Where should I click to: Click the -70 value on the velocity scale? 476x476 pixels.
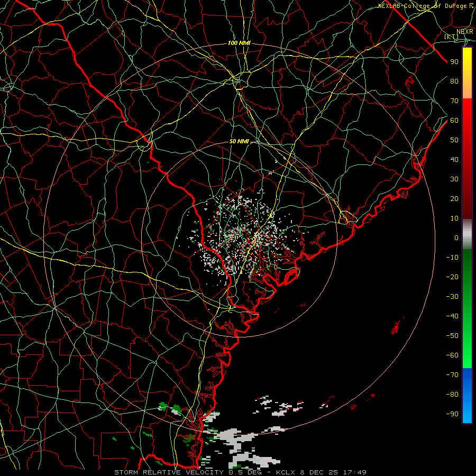tap(452, 375)
